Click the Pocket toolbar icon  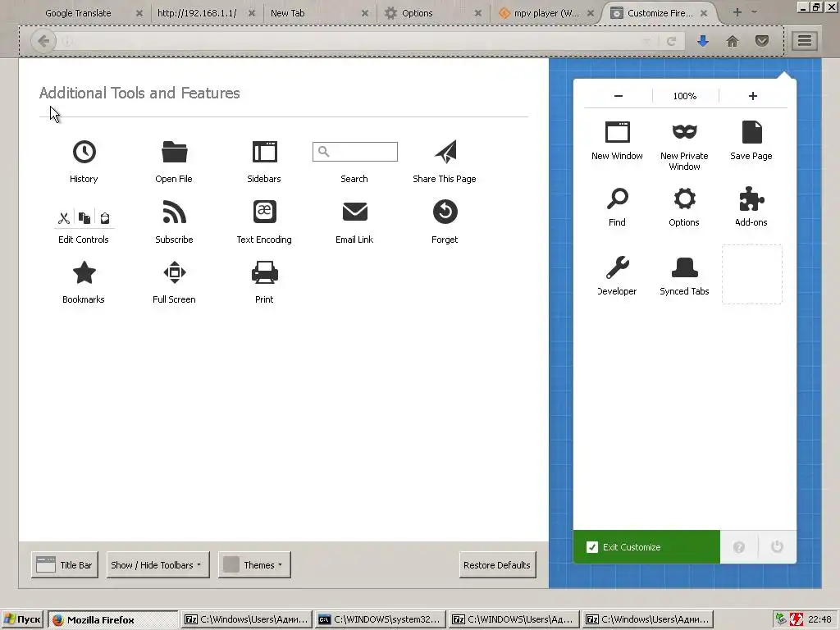point(762,41)
